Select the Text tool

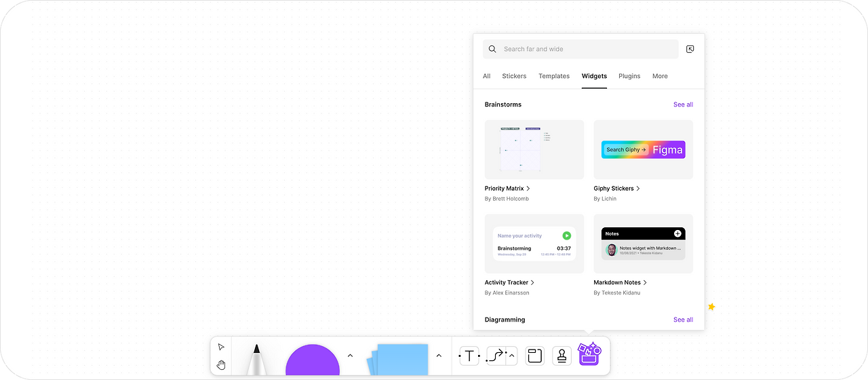point(469,356)
